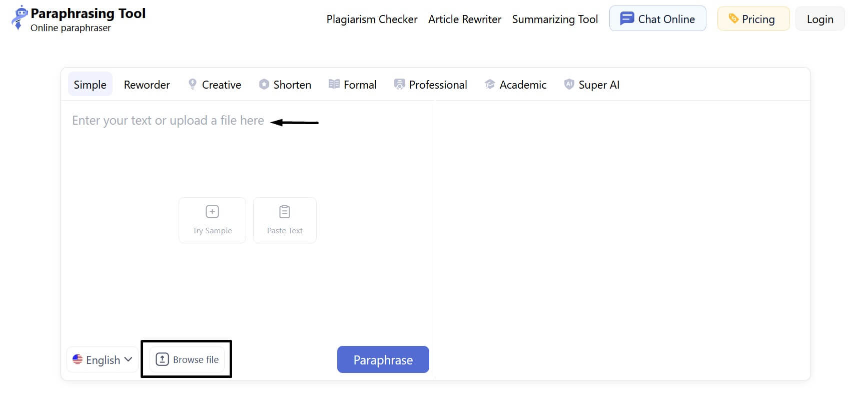Screen dimensions: 868x396
Task: Click the chat bubble icon in Chat Online
Action: (627, 19)
